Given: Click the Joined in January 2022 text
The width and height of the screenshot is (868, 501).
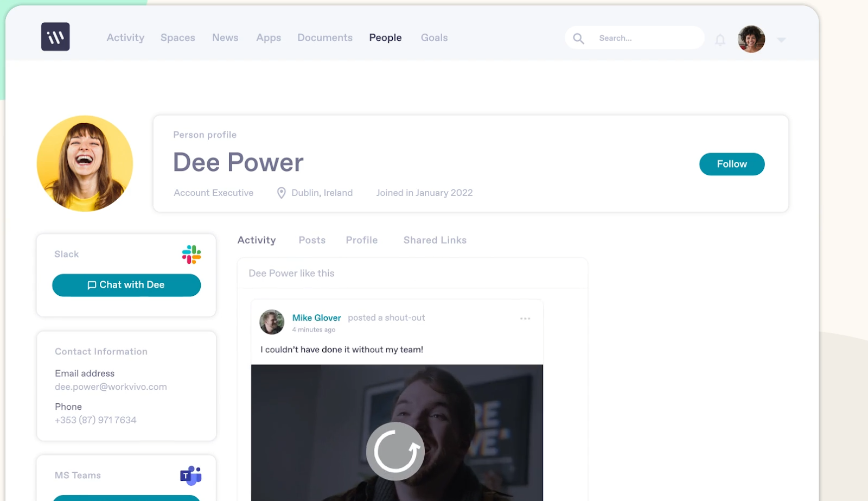Looking at the screenshot, I should (x=424, y=193).
